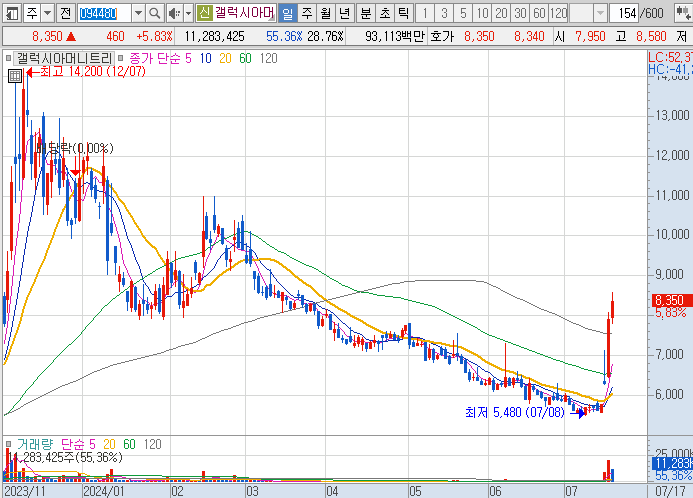Click the 전 (all) button
Image resolution: width=693 pixels, height=498 pixels.
point(65,14)
